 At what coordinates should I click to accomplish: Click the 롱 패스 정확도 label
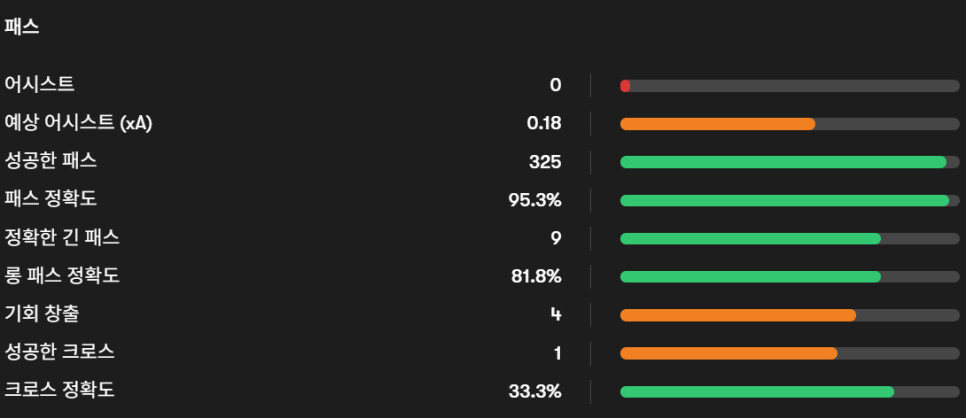pos(62,275)
